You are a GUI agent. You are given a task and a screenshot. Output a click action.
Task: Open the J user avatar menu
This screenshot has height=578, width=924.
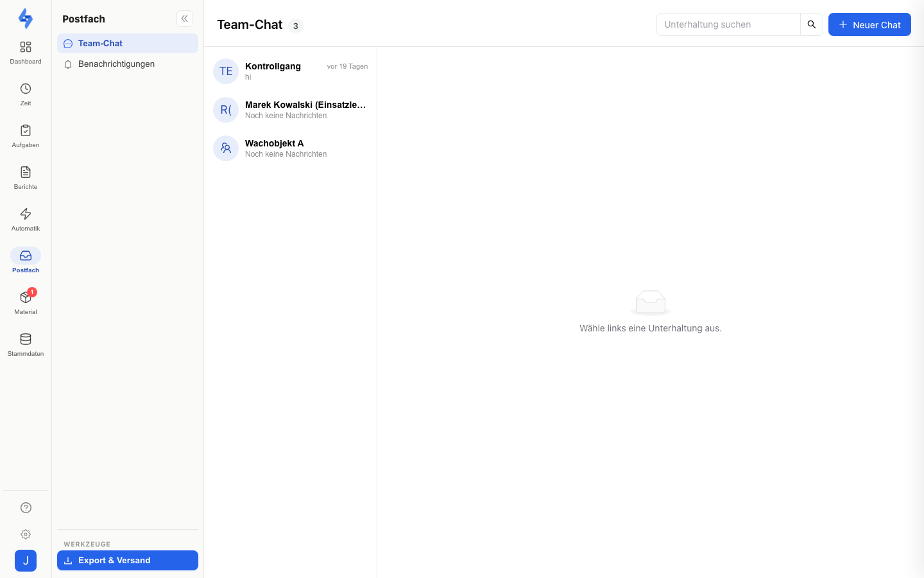point(26,561)
